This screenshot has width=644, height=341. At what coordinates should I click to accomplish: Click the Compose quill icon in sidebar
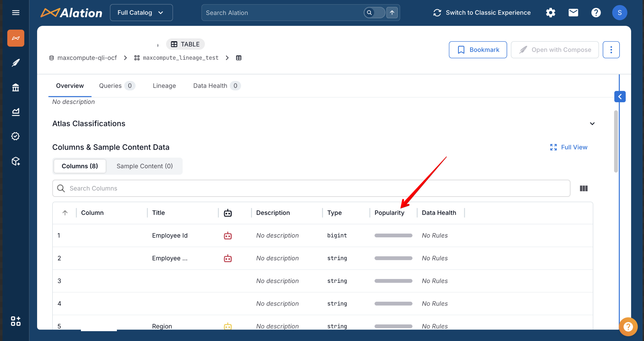pos(16,63)
